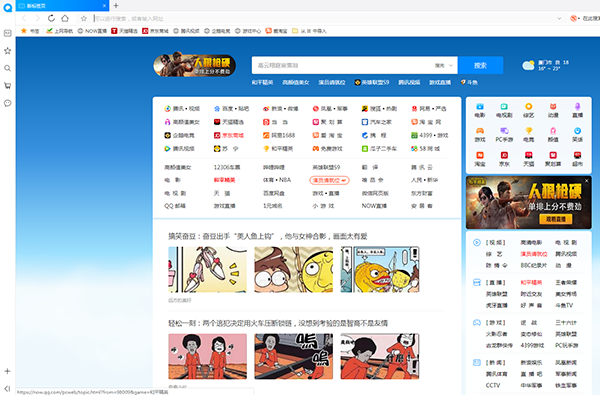Add sidebar app with plus icon
Image resolution: width=600 pixels, height=395 pixels.
click(7, 371)
